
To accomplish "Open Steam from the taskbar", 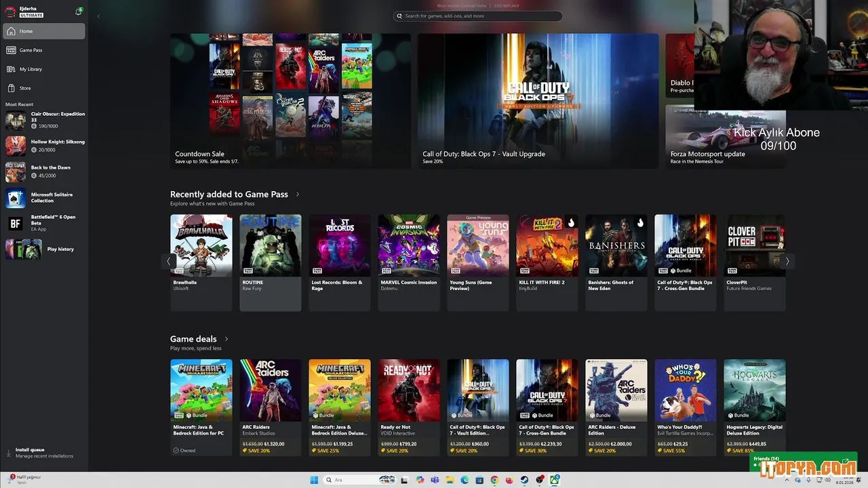I will tap(525, 480).
